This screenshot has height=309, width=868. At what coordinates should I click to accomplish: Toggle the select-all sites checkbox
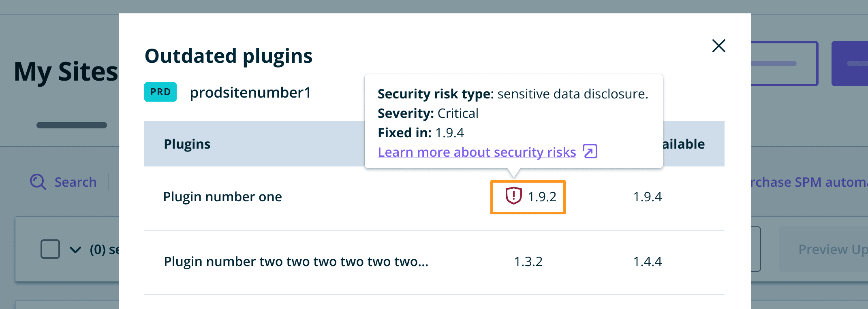(50, 249)
